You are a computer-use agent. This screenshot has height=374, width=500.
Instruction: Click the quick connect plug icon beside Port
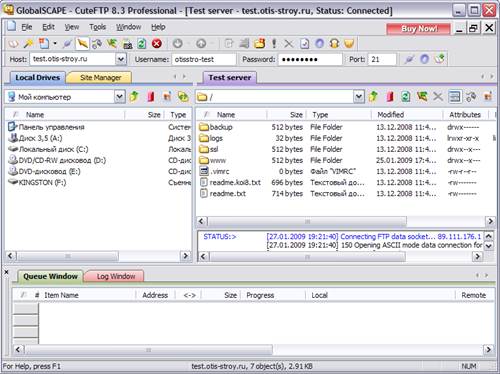[x=409, y=59]
